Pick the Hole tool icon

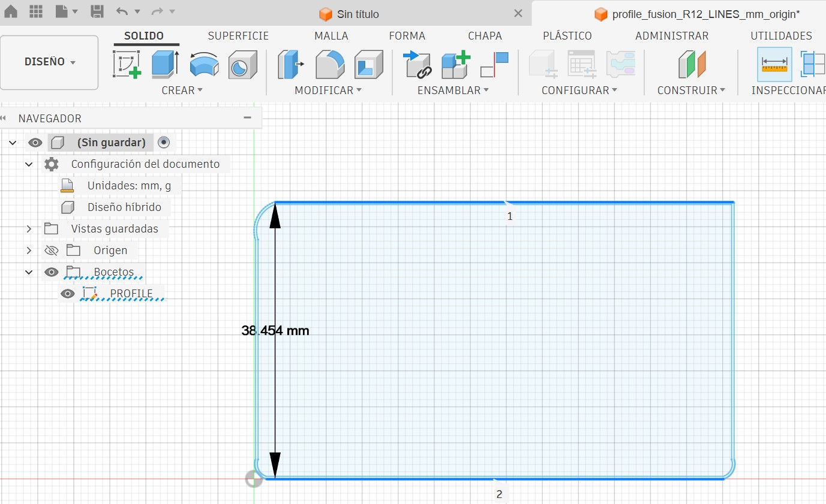coord(242,65)
